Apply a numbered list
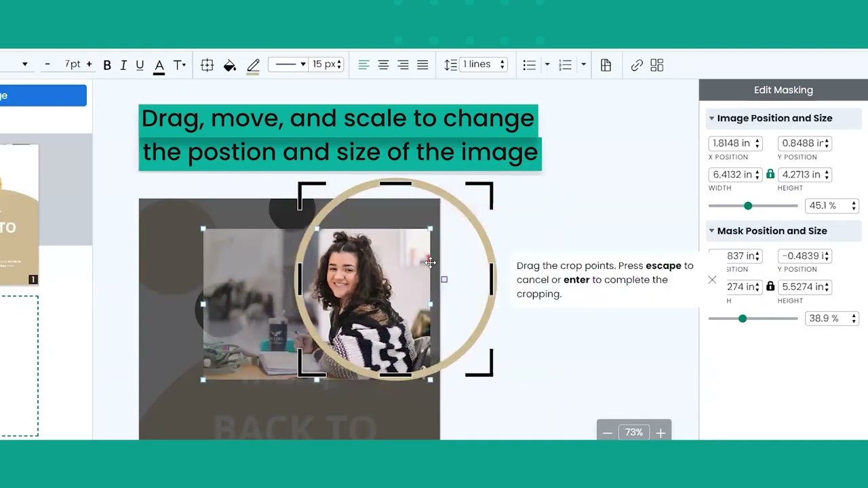 tap(565, 65)
